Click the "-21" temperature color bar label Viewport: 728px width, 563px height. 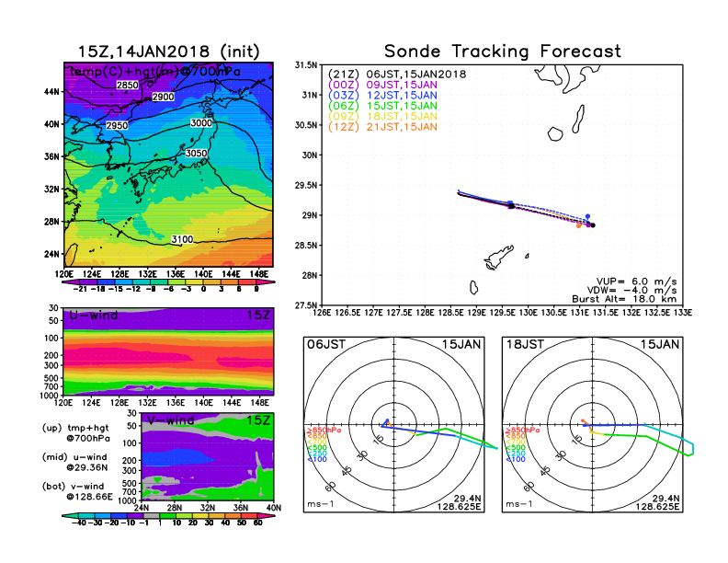pyautogui.click(x=80, y=289)
